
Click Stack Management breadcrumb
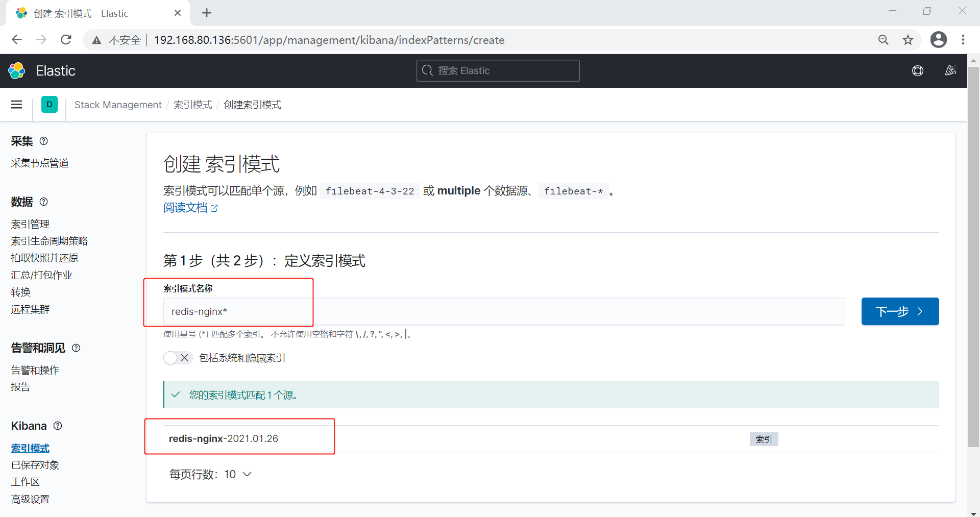tap(118, 105)
